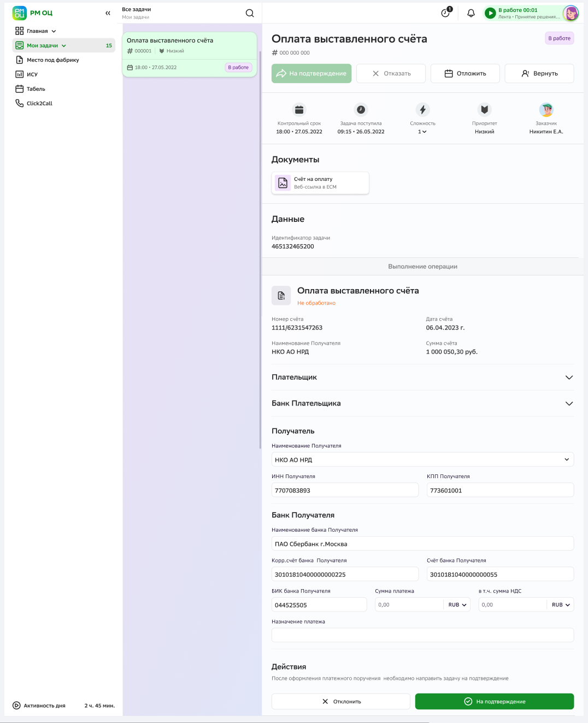Open Click2Call in the sidebar
588x723 pixels.
coord(39,103)
